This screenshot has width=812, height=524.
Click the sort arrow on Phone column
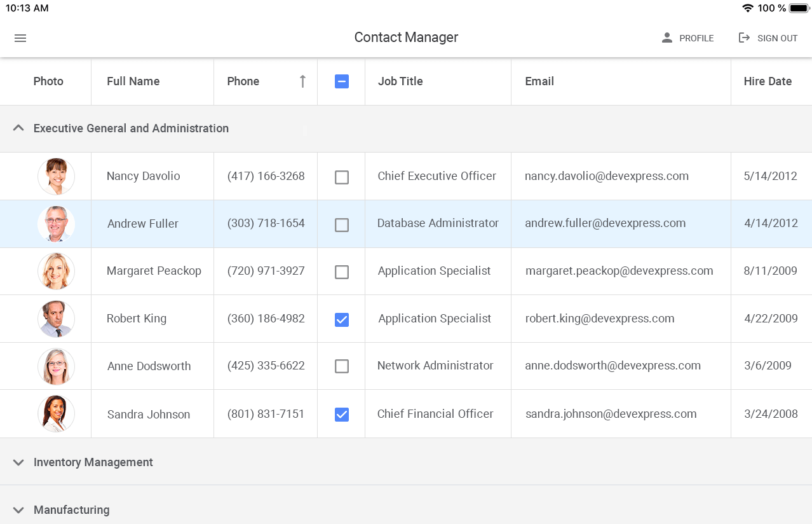(303, 81)
